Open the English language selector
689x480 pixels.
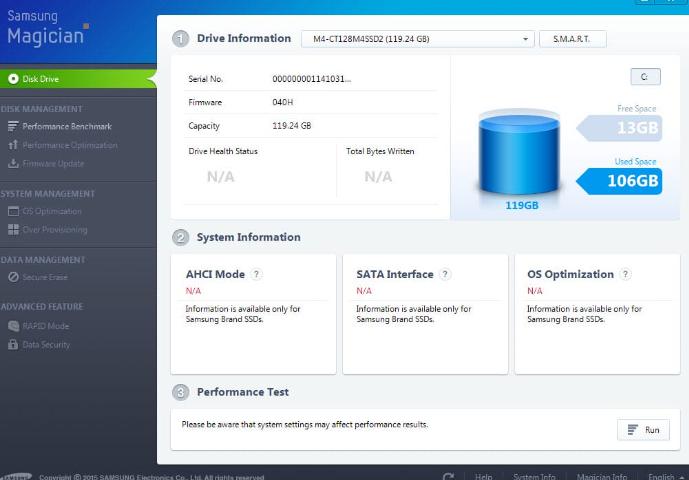(x=664, y=476)
